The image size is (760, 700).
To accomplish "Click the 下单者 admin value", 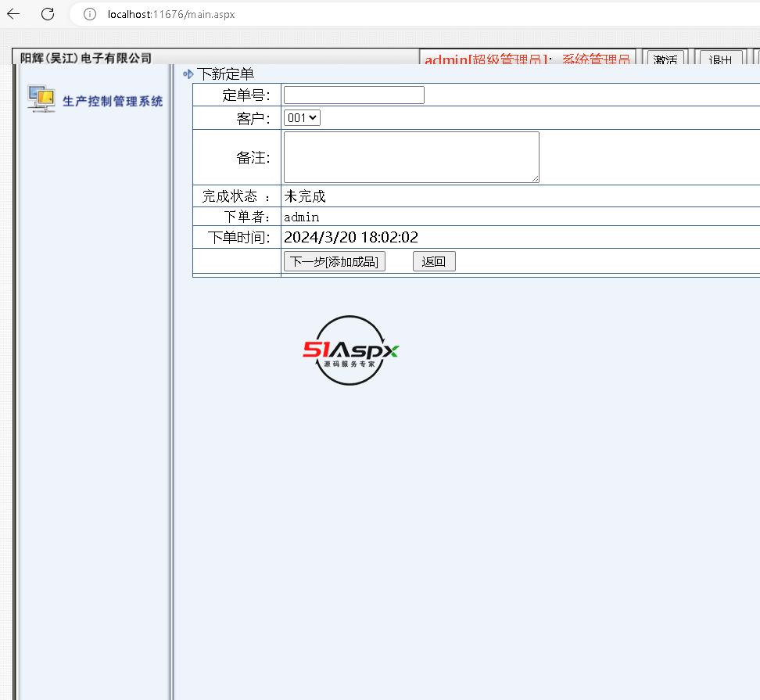I will 302,217.
